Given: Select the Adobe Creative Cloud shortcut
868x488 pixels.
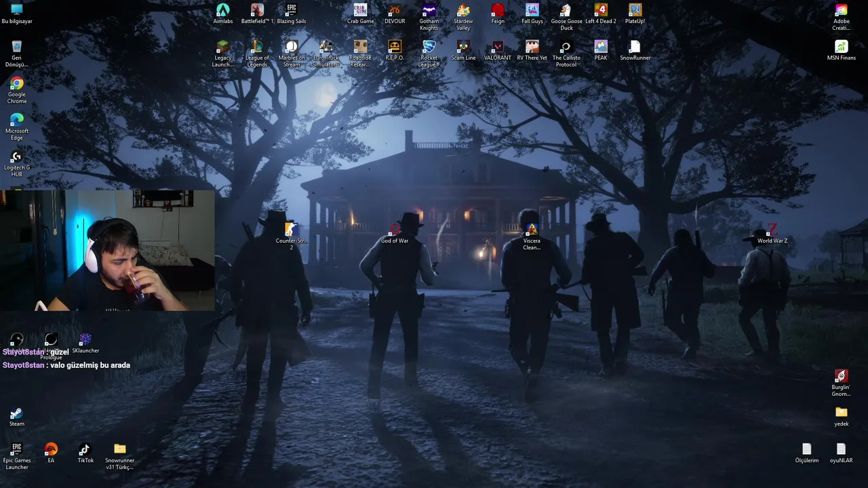Looking at the screenshot, I should click(842, 17).
